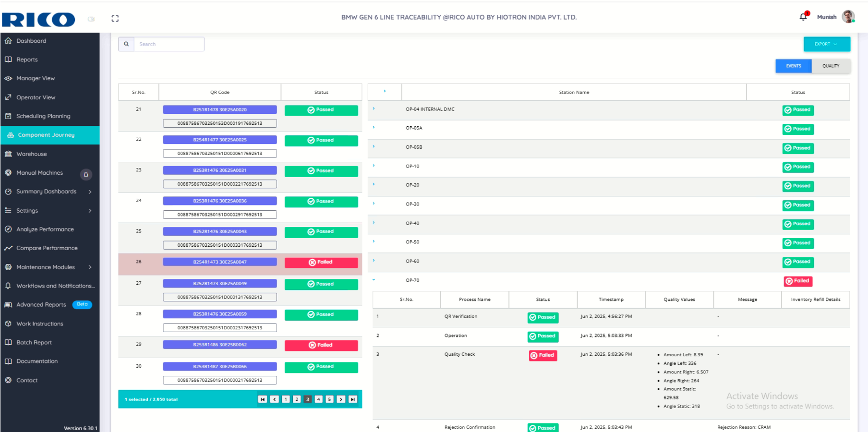Image resolution: width=868 pixels, height=432 pixels.
Task: Click the Station Name column header
Action: click(574, 92)
